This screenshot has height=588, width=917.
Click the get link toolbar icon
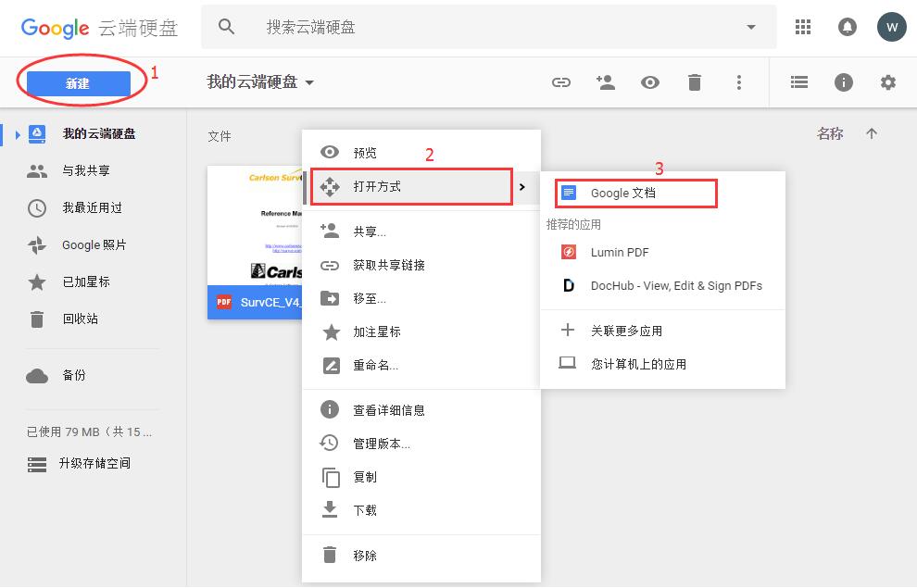[x=560, y=82]
